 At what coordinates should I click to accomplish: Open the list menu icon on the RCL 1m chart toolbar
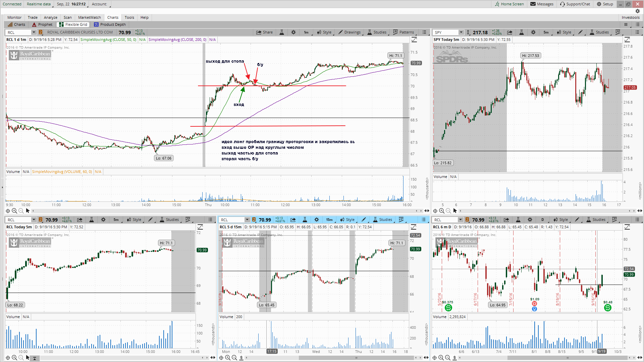click(x=424, y=33)
